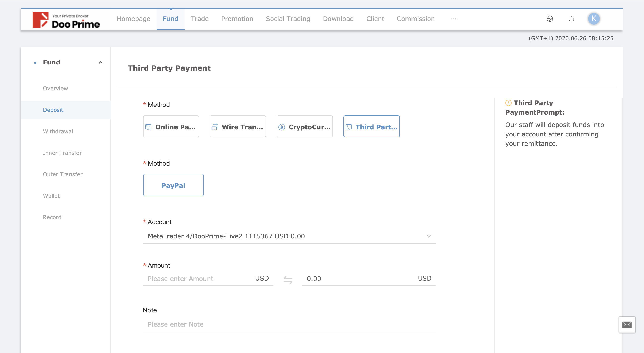The width and height of the screenshot is (644, 353).
Task: Choose CryptoCurrency method
Action: pyautogui.click(x=305, y=127)
